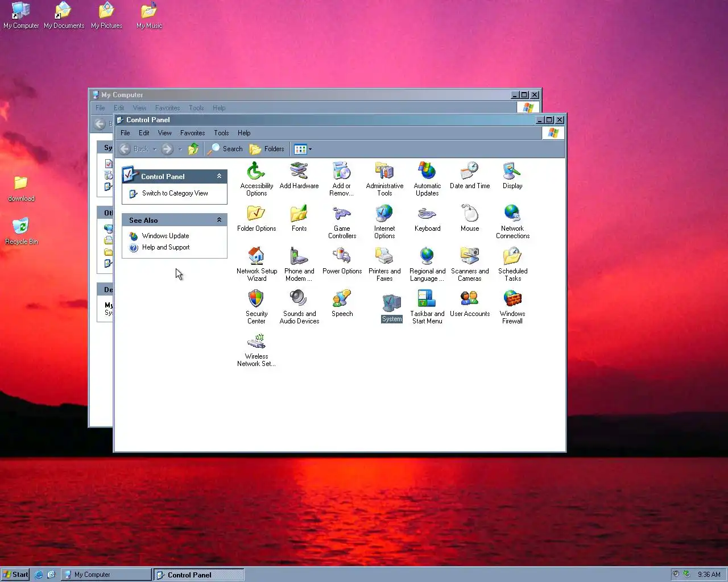Image resolution: width=728 pixels, height=582 pixels.
Task: Select Scheduled Tasks icon
Action: click(512, 264)
